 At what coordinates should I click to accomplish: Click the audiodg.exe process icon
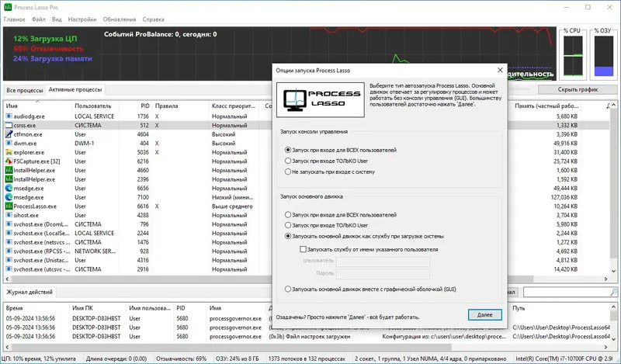click(x=9, y=116)
